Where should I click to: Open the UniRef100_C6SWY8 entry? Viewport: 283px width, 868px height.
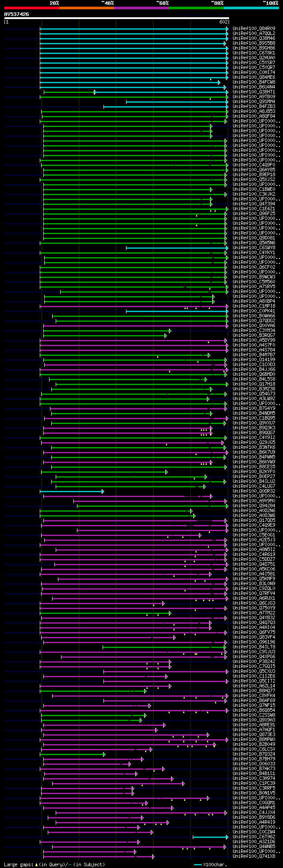click(254, 248)
